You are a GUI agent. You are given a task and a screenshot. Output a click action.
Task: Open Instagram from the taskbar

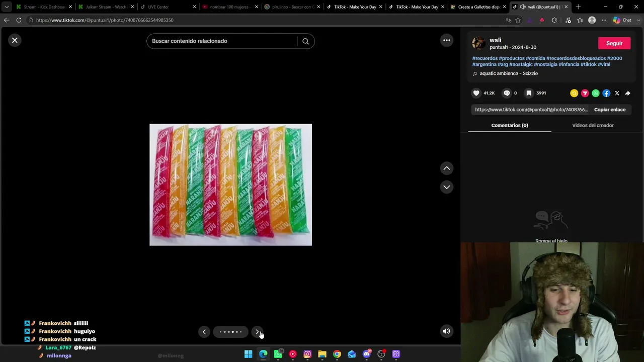307,354
